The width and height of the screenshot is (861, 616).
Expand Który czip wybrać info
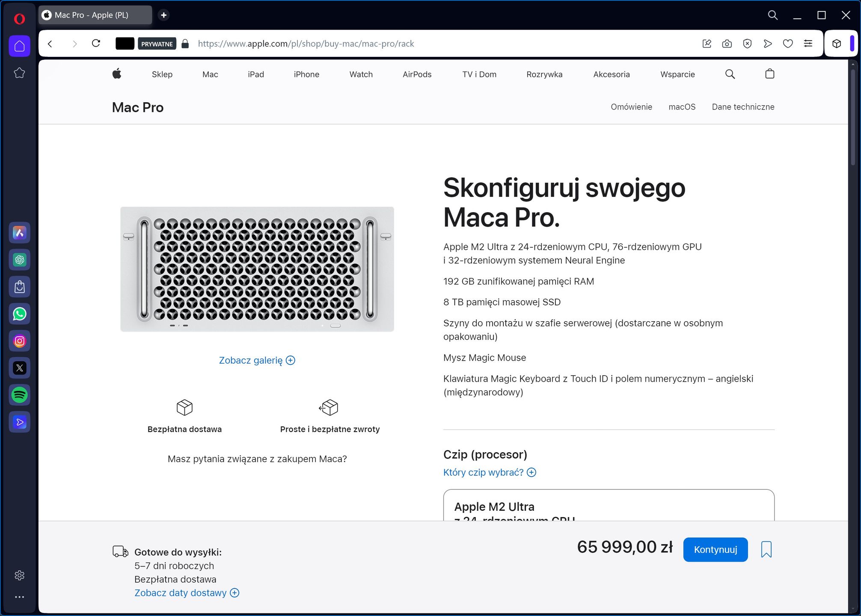[490, 472]
